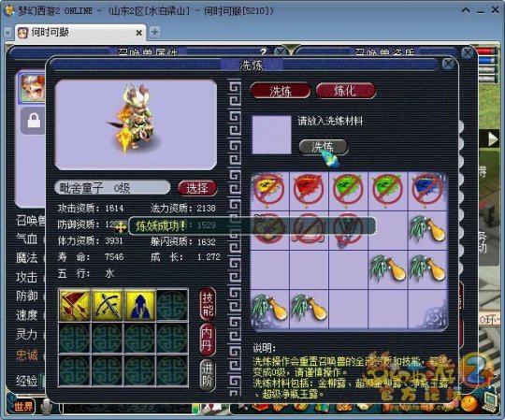
Task: Open the 进阶 vertical tab
Action: click(207, 374)
